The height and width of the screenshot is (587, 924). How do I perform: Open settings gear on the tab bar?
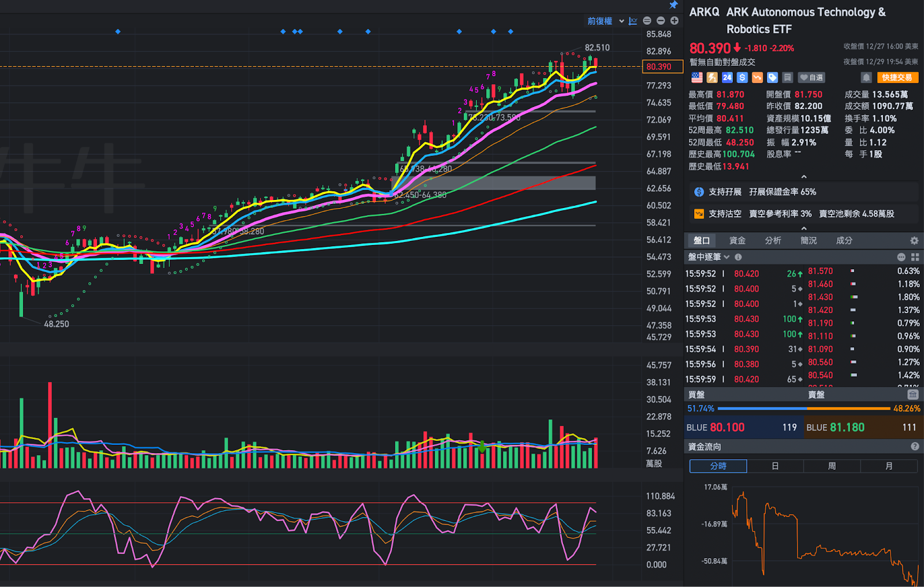click(x=914, y=240)
